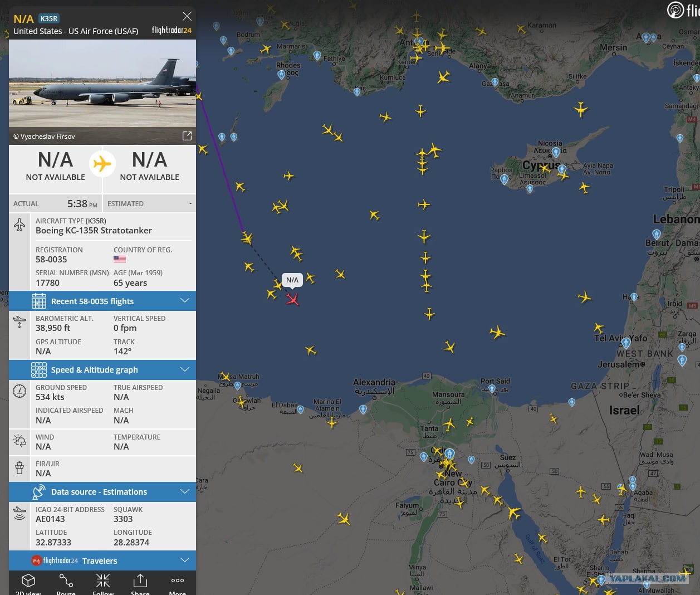The height and width of the screenshot is (595, 700).
Task: Expand the Travelers section
Action: pyautogui.click(x=102, y=560)
